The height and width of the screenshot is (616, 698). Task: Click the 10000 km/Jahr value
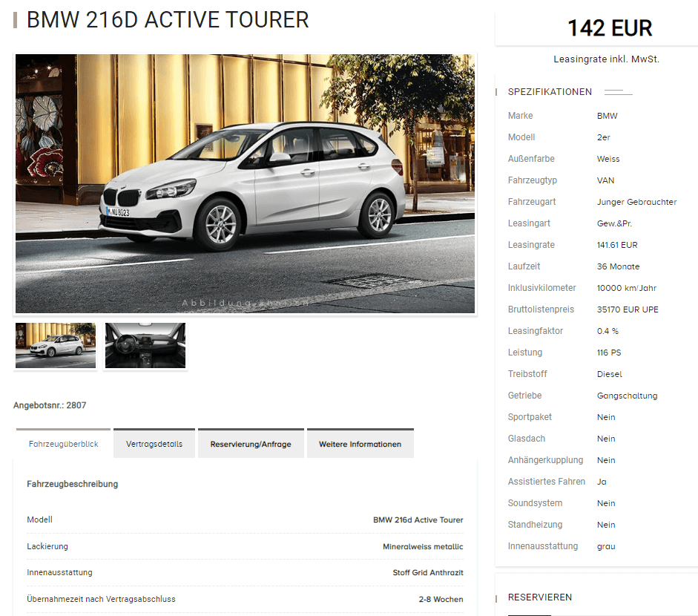[627, 288]
